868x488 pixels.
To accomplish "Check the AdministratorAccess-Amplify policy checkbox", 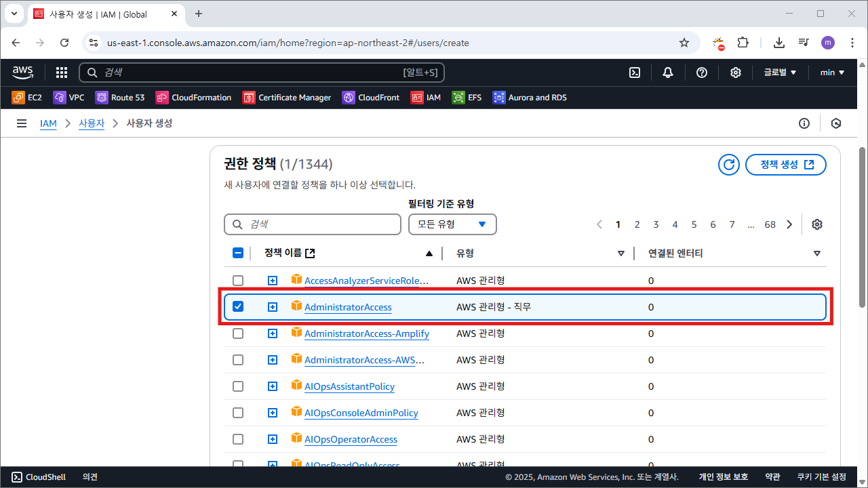I will (x=238, y=333).
